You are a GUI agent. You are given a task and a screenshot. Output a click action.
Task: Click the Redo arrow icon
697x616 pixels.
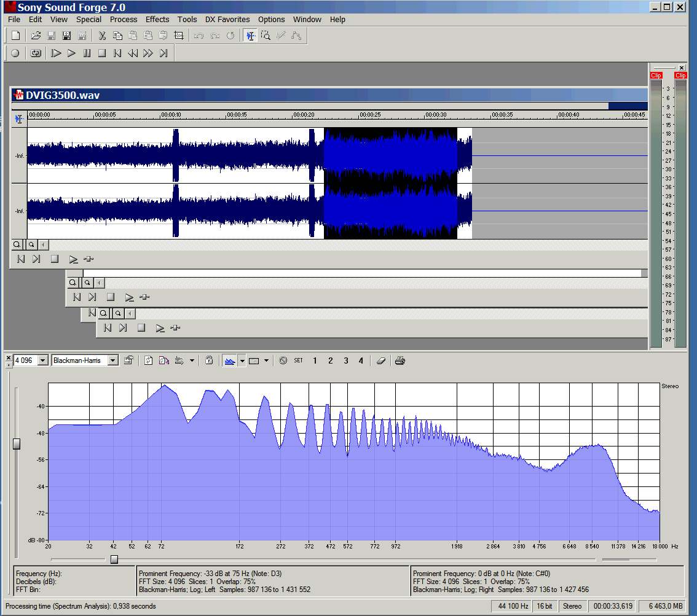tap(215, 36)
